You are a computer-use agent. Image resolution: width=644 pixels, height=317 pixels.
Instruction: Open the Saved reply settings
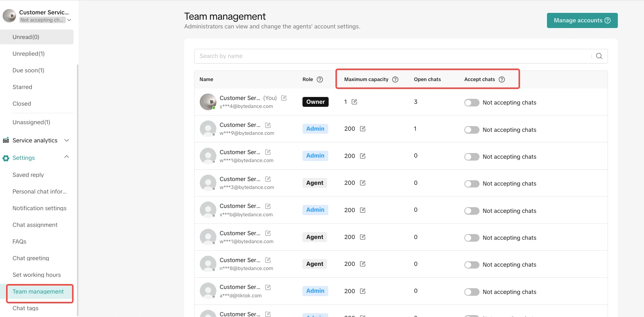click(28, 175)
